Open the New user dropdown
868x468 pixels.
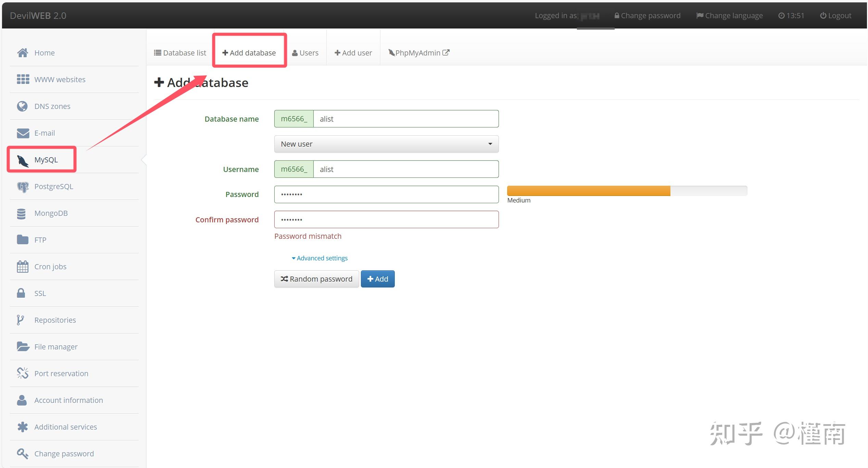click(386, 144)
